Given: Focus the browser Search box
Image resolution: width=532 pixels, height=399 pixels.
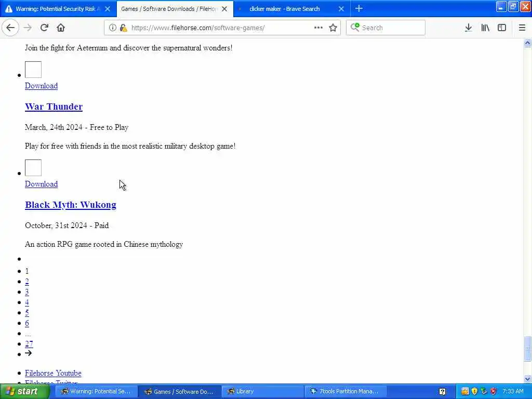Looking at the screenshot, I should coord(385,28).
